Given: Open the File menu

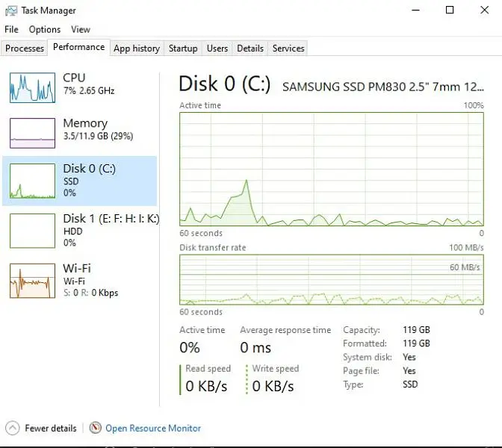Looking at the screenshot, I should pos(11,30).
